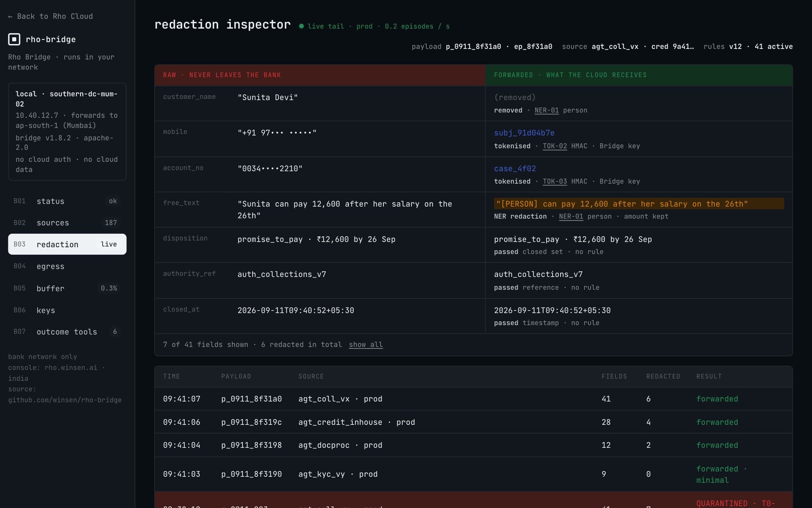This screenshot has width=812, height=508.
Task: Select payload row p_0911_8f3198
Action: (x=473, y=445)
